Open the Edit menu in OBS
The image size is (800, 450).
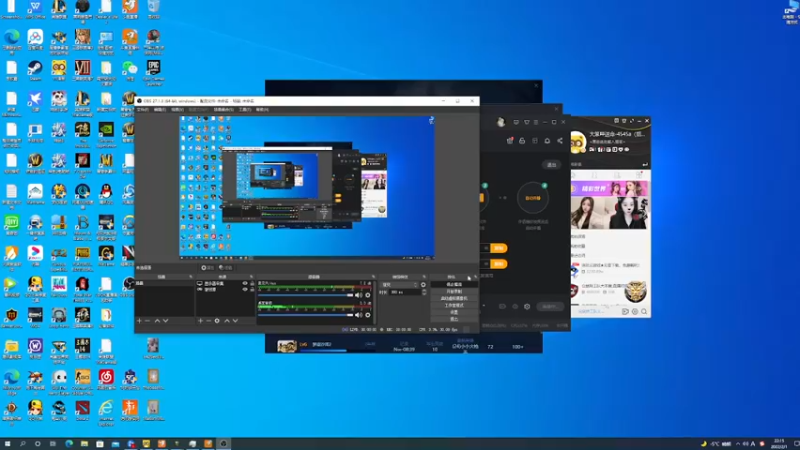(160, 109)
